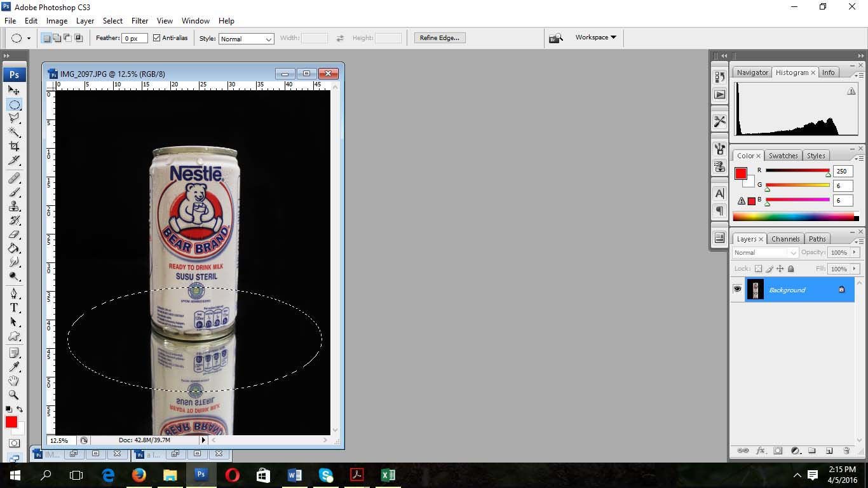This screenshot has width=868, height=488.
Task: Create a new layer group
Action: pyautogui.click(x=811, y=451)
